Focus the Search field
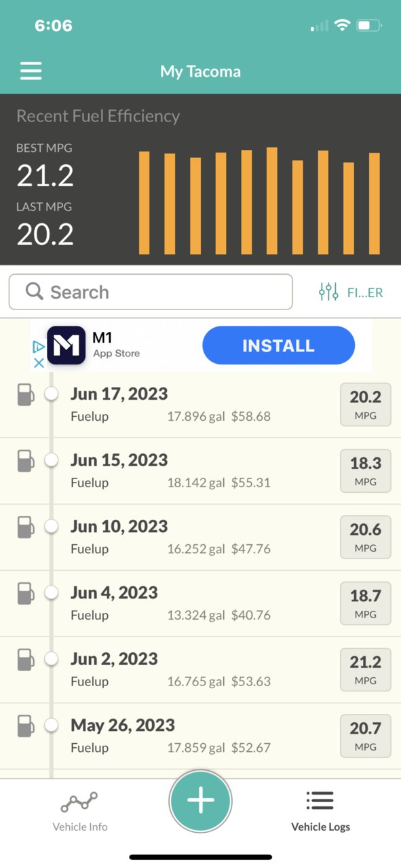Image resolution: width=401 pixels, height=868 pixels. pos(151,292)
